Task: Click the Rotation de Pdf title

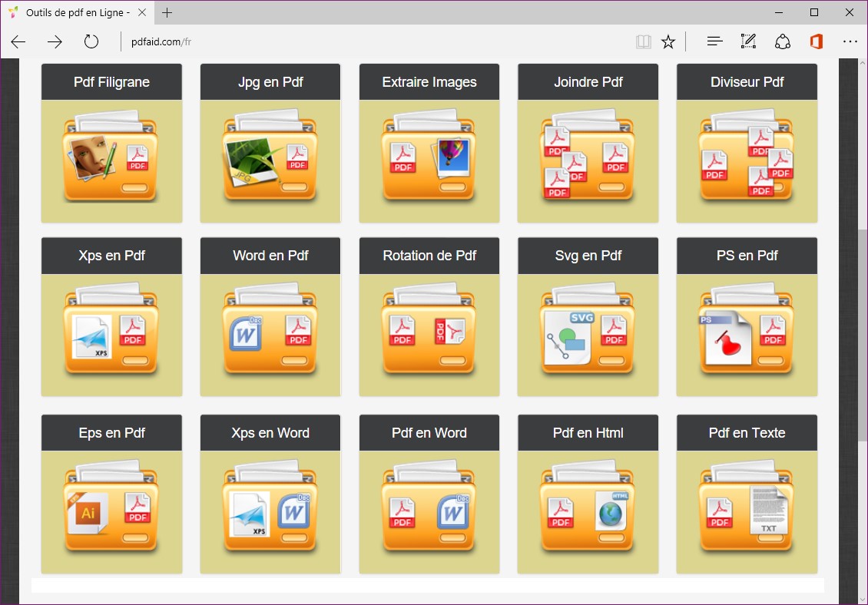Action: [429, 256]
